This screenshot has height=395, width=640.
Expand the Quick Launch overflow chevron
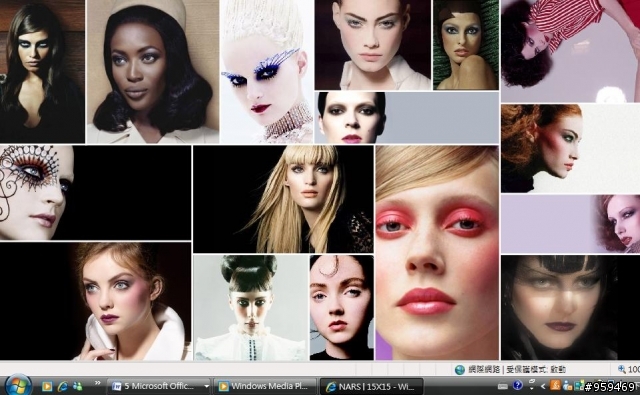click(98, 383)
